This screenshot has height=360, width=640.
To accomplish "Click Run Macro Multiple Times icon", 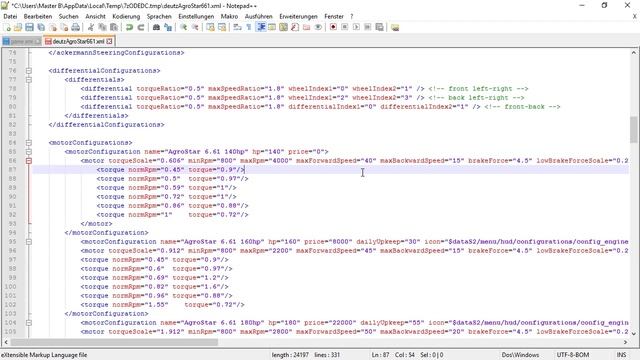I will coord(367,27).
